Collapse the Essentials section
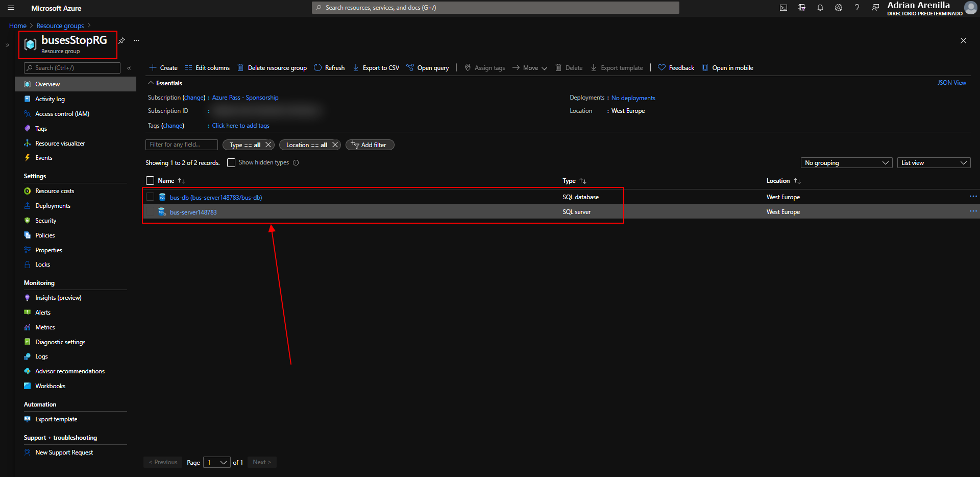Screen dimensions: 980x477 coord(165,83)
